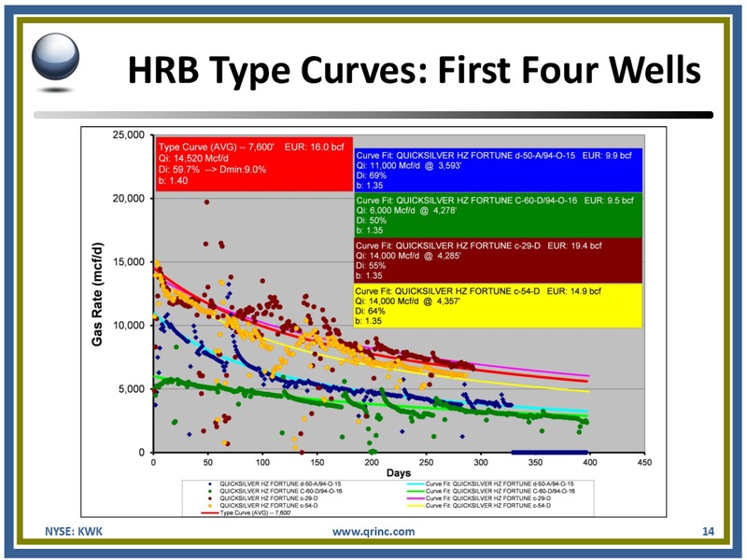Click legend text 'Type Curve (AVG) -- 7,600''
This screenshot has width=747, height=560.
point(255,512)
